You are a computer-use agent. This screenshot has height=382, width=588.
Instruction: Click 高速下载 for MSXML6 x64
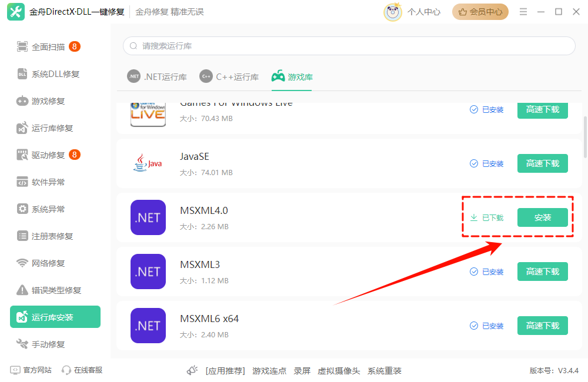click(542, 326)
